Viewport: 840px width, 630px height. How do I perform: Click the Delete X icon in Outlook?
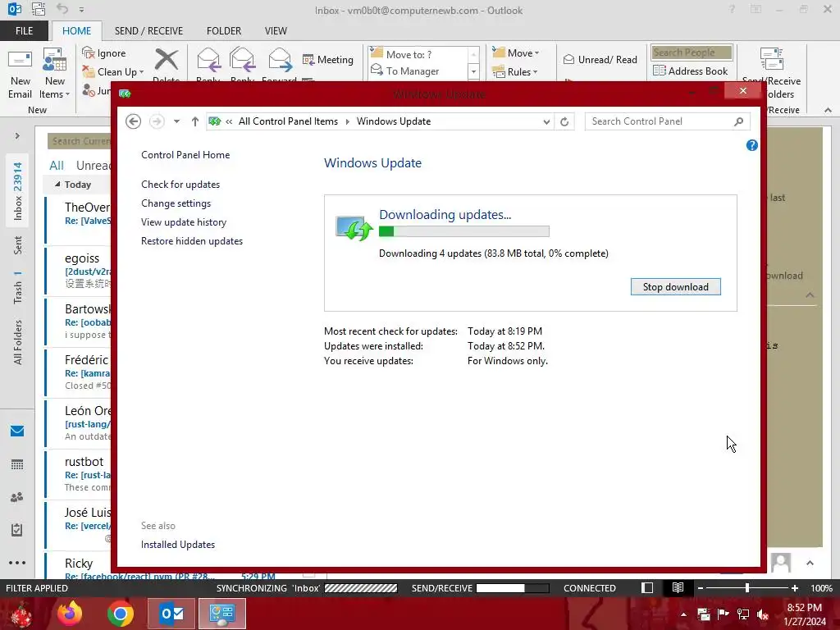coord(166,59)
